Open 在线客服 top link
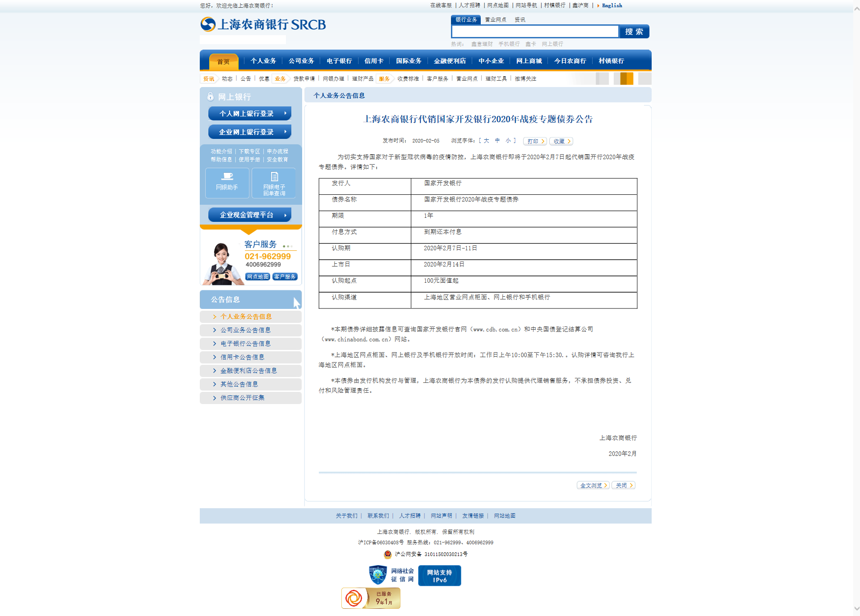860x616 pixels. tap(441, 5)
